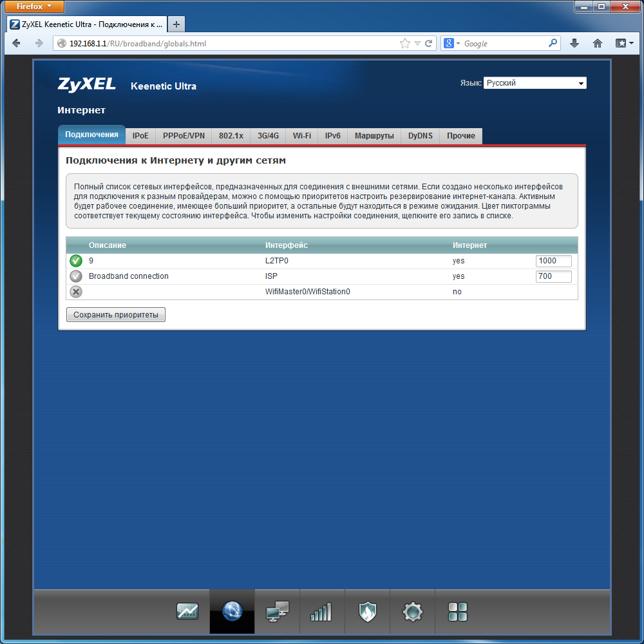Open the Broadband connection entry
Screen dimensions: 644x644
(129, 276)
